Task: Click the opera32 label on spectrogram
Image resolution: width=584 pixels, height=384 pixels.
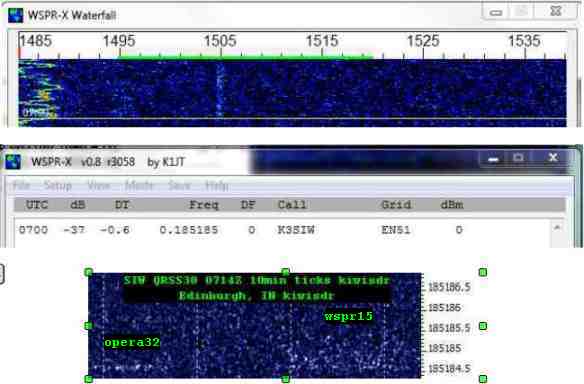Action: click(132, 342)
